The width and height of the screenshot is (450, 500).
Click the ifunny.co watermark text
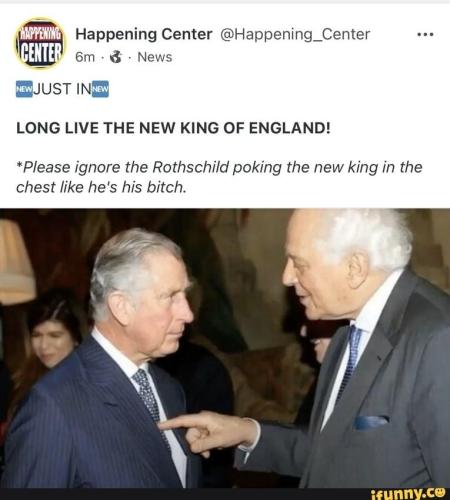click(x=403, y=493)
